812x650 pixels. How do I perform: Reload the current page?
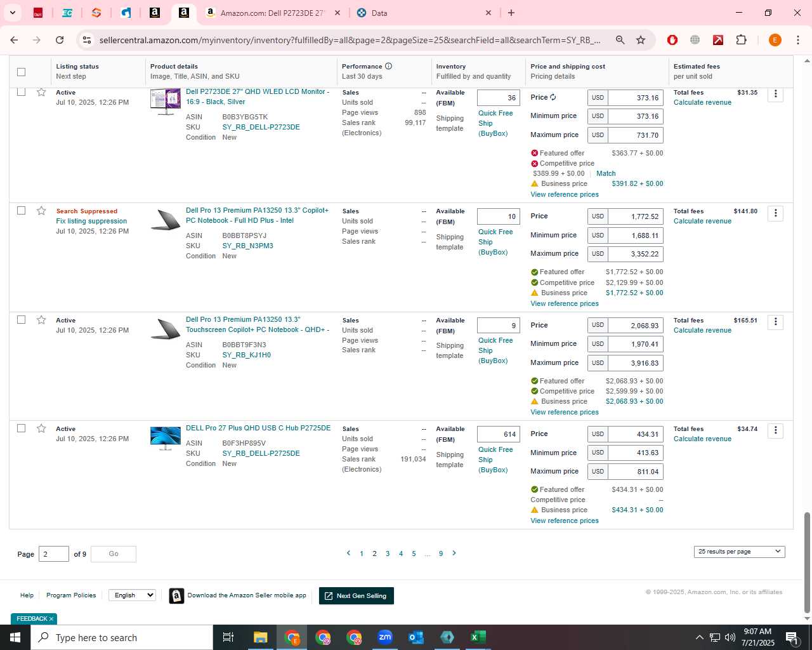tap(60, 40)
